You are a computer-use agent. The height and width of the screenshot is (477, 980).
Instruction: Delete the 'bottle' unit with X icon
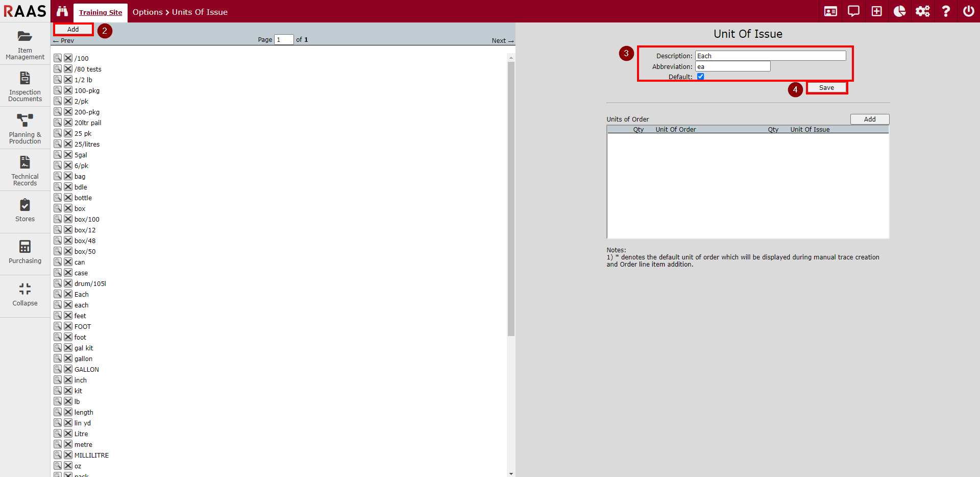click(x=68, y=198)
